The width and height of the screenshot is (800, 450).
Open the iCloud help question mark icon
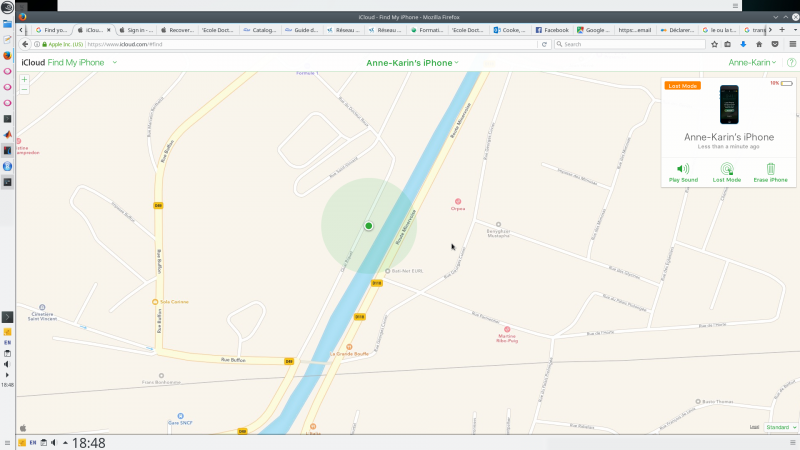791,62
